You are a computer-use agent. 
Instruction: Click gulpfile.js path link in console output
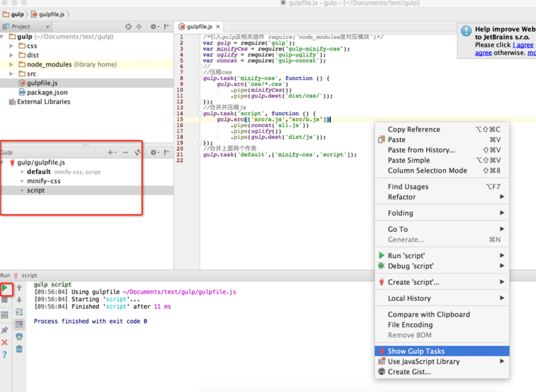179,292
